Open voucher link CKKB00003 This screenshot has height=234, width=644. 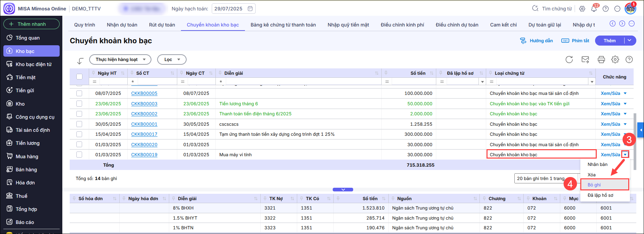click(144, 104)
